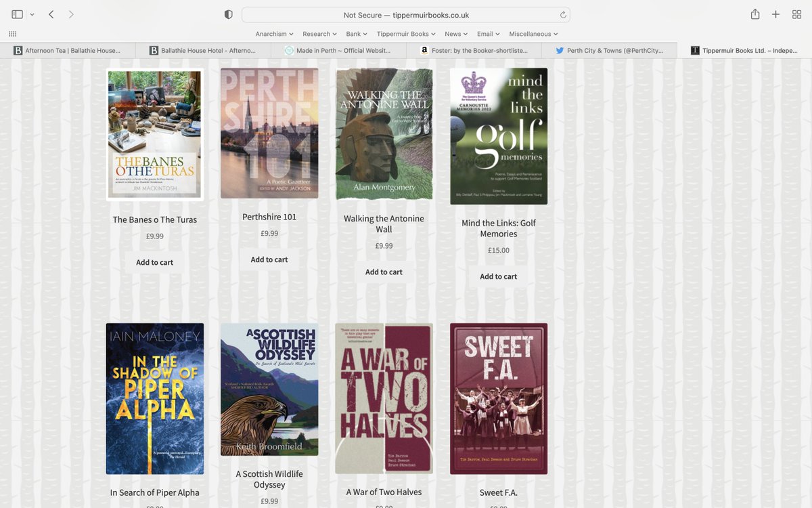Viewport: 812px width, 508px height.
Task: Open a new tab with plus
Action: point(776,14)
